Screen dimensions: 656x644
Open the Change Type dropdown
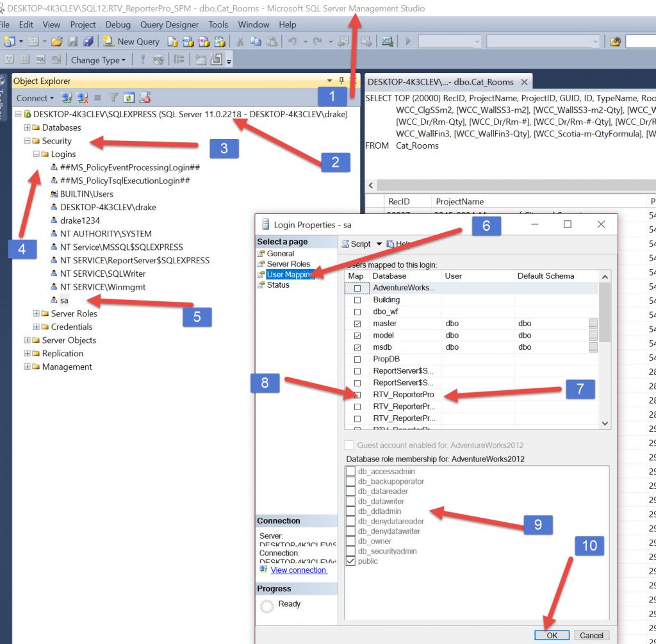tap(98, 60)
